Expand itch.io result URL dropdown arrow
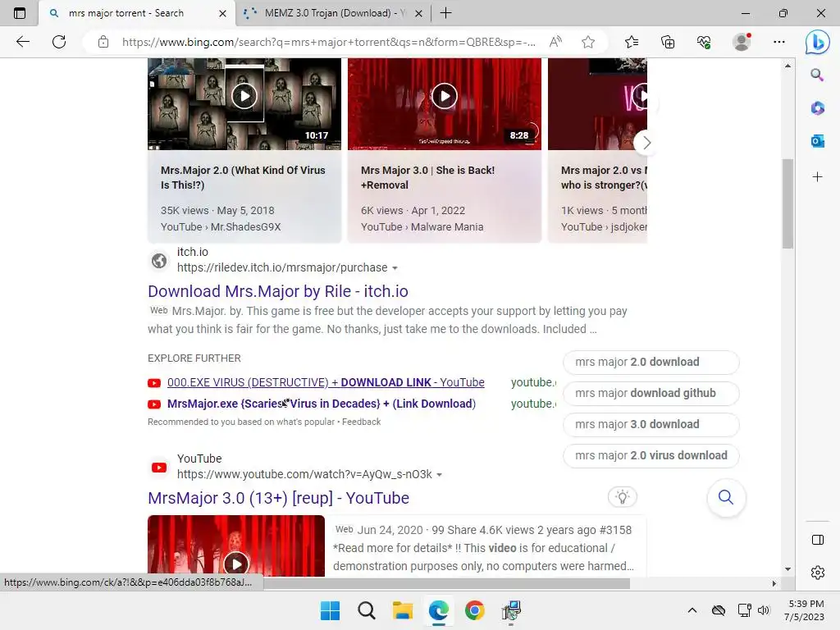This screenshot has height=630, width=840. tap(395, 268)
